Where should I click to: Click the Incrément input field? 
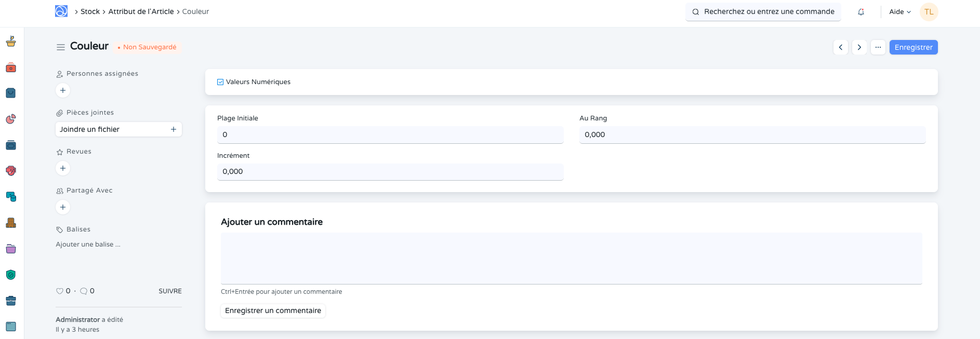[390, 172]
